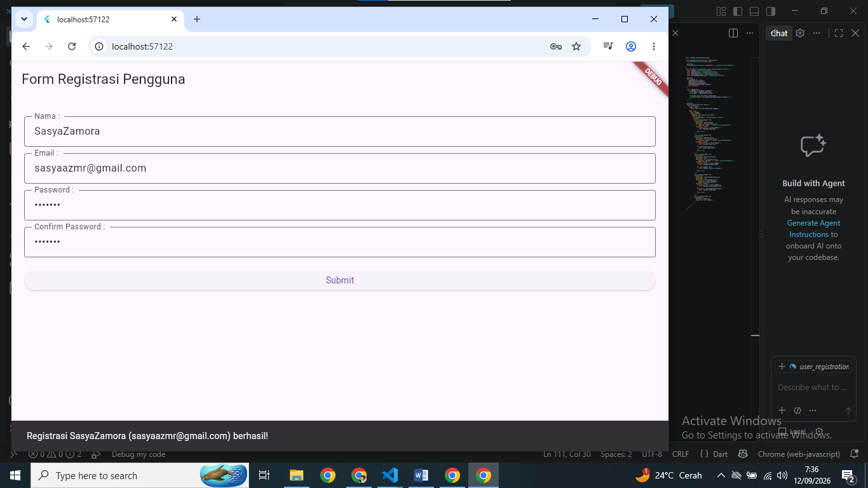Open Chrome profile avatar icon
The height and width of the screenshot is (488, 868).
(x=631, y=46)
